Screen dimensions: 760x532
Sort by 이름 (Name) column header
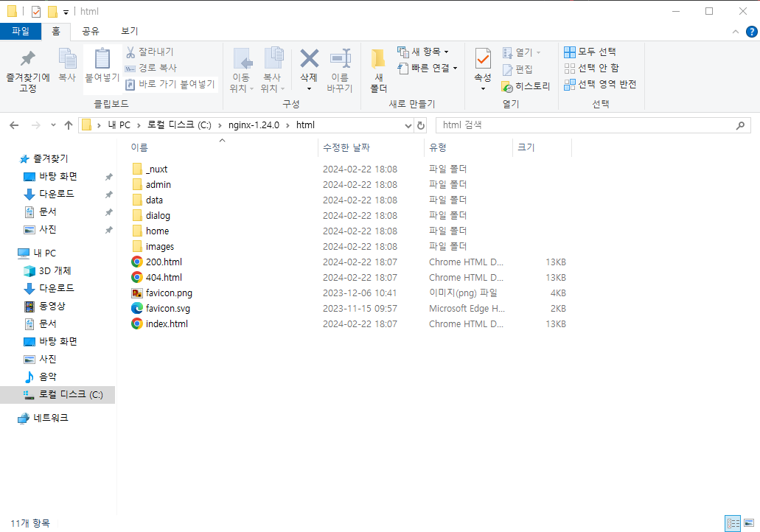coord(139,148)
